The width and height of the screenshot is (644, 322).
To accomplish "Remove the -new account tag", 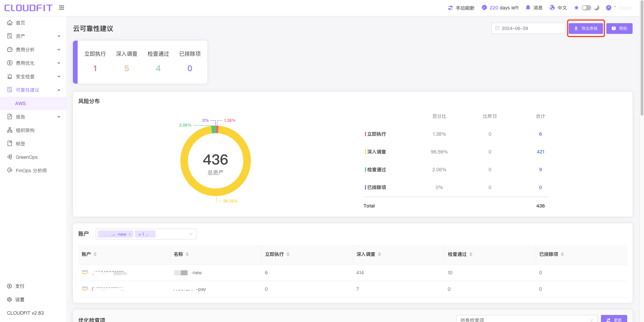I will pyautogui.click(x=130, y=234).
